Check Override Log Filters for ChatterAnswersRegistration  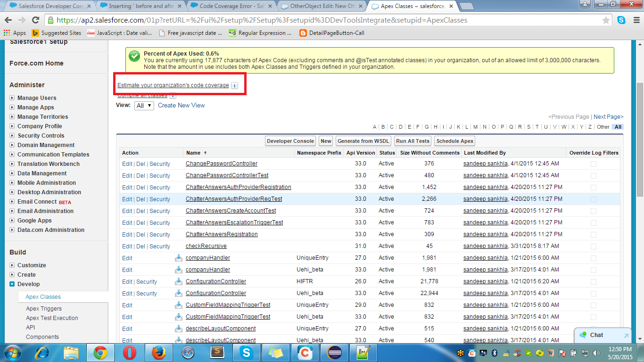[594, 234]
